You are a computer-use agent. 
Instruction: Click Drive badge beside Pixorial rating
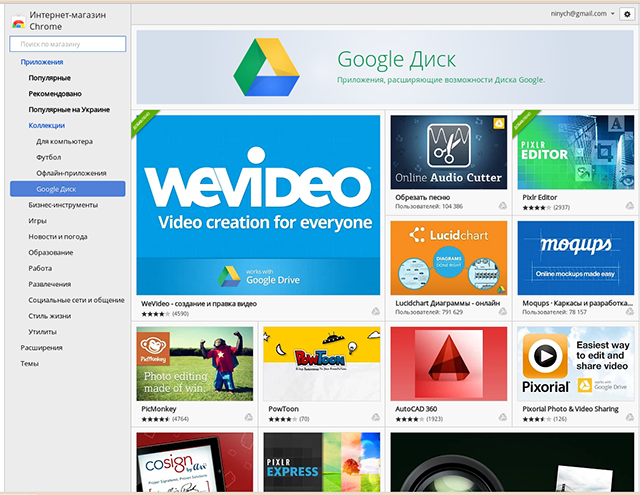pyautogui.click(x=630, y=417)
